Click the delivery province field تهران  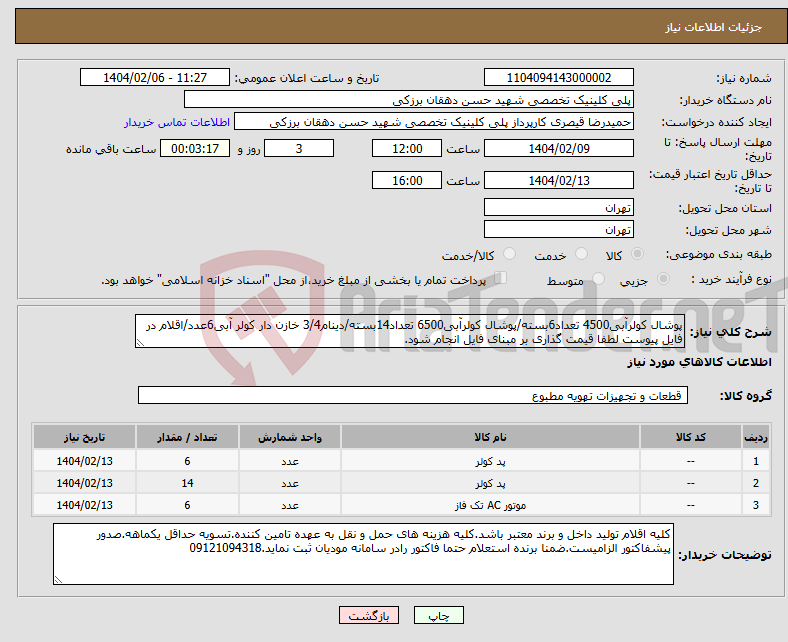coord(558,207)
